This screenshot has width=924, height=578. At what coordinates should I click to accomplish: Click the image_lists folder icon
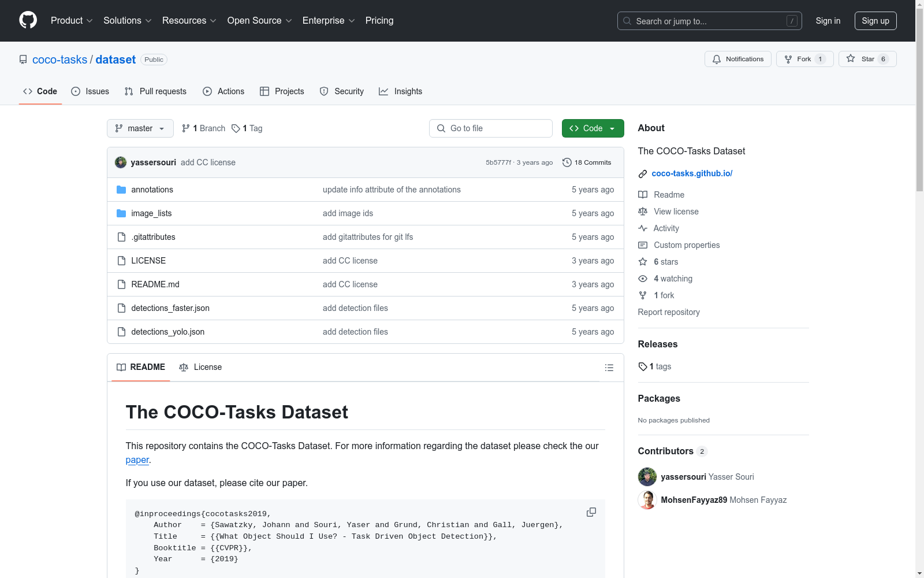coord(121,213)
